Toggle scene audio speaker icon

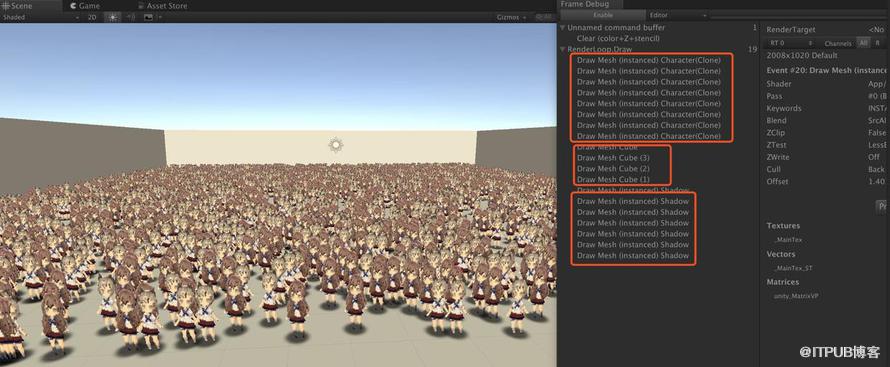[x=131, y=17]
